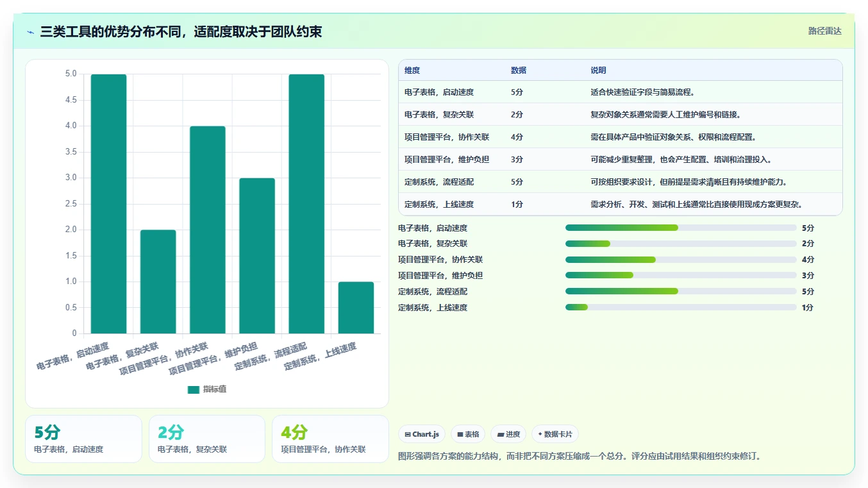Click the 说明 column header
The image size is (868, 488).
(598, 71)
